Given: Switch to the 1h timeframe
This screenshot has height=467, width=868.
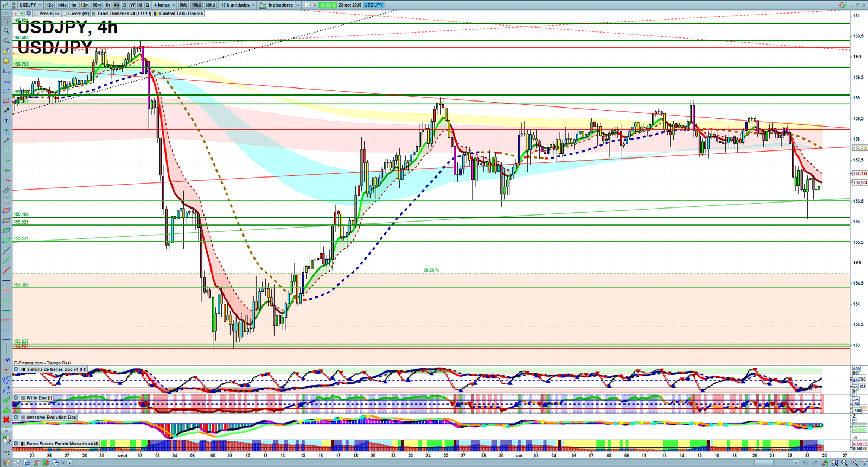Looking at the screenshot, I should pos(107,5).
